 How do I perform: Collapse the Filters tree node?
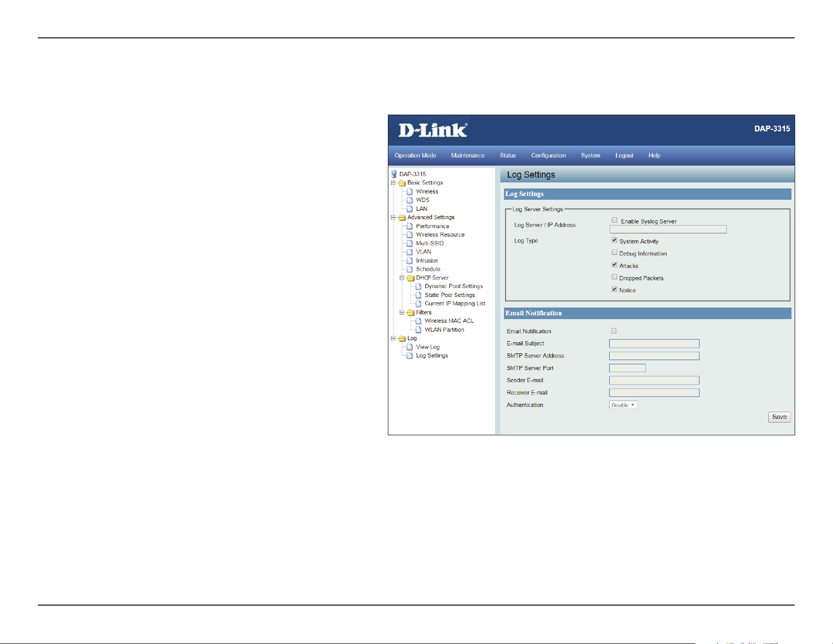tap(402, 312)
